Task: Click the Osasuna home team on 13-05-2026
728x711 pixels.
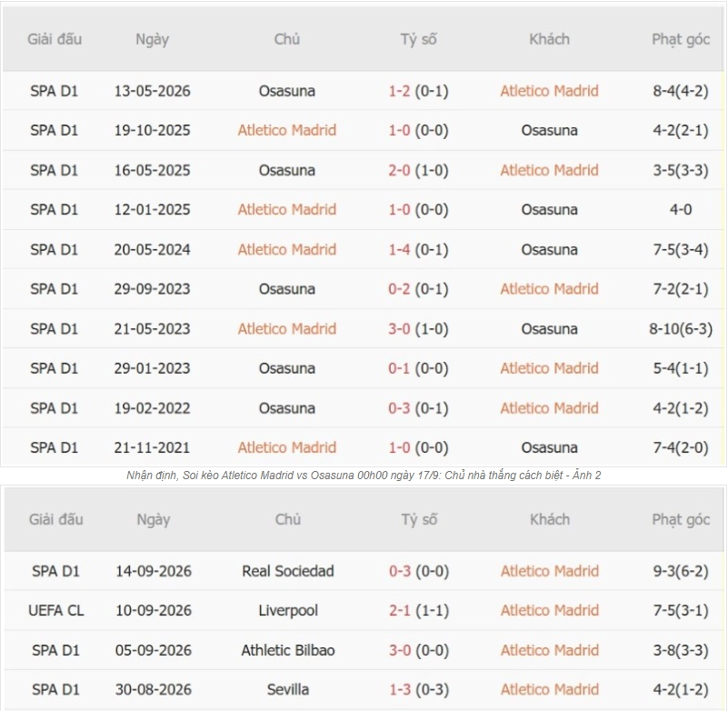Action: point(287,91)
